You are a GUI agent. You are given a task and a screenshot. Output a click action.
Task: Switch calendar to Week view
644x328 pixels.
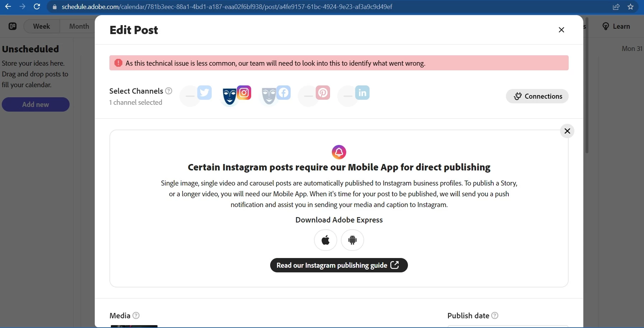(x=42, y=26)
